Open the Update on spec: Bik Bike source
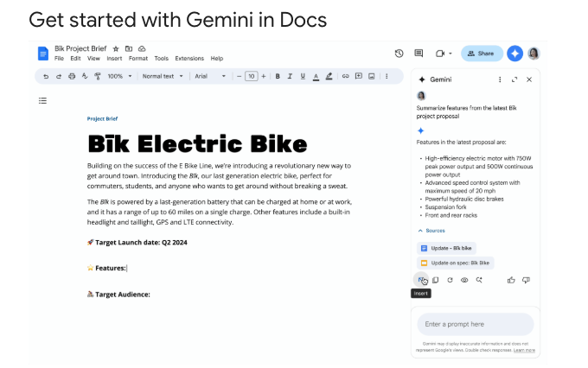Image resolution: width=588 pixels, height=368 pixels. click(455, 263)
